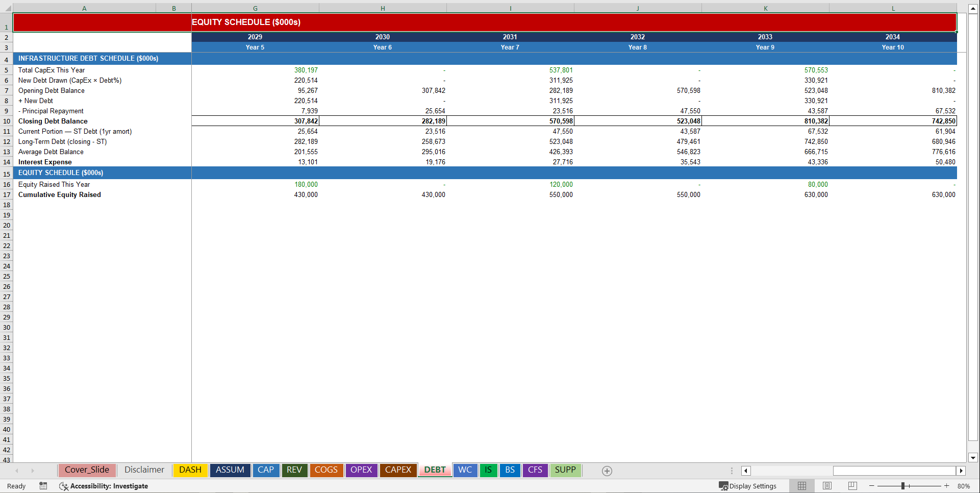Add a new worksheet with the plus button

pos(607,471)
